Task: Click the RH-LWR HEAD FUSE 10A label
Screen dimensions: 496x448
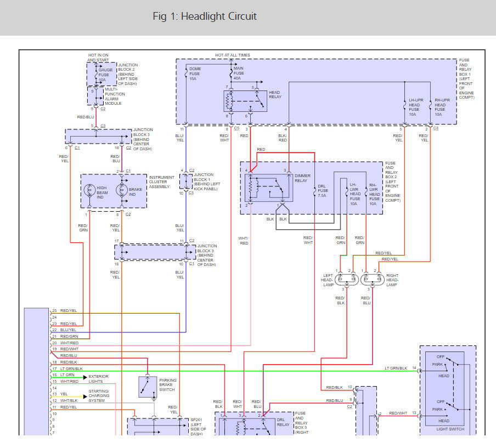Action: pos(374,195)
